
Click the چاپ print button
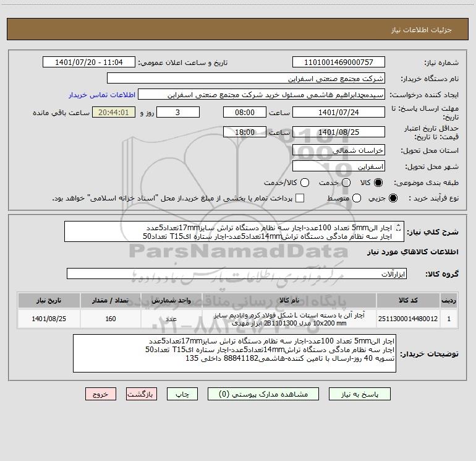point(182,394)
